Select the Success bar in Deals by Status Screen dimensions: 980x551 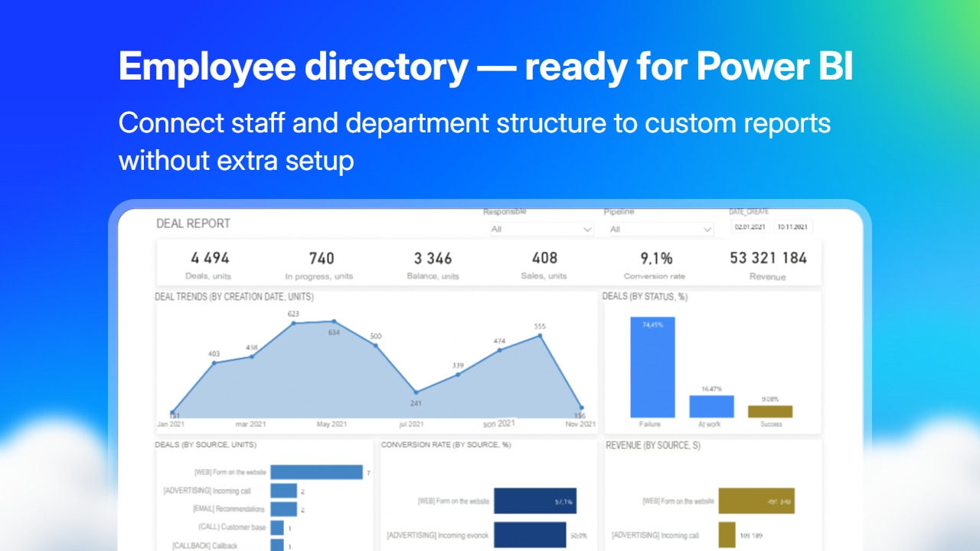[x=770, y=412]
